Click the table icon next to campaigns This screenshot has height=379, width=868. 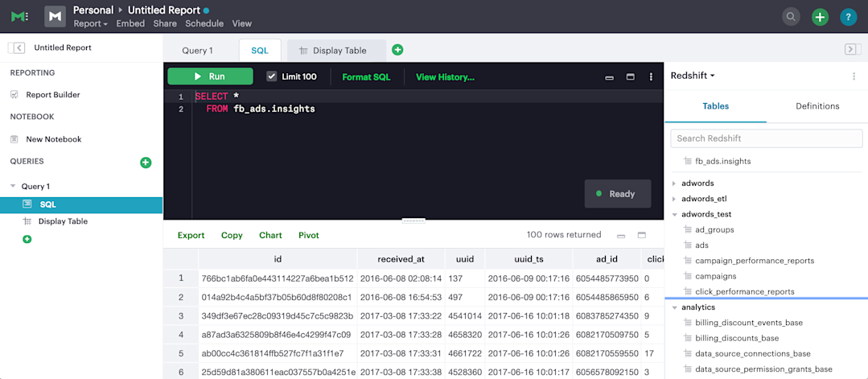[x=688, y=276]
